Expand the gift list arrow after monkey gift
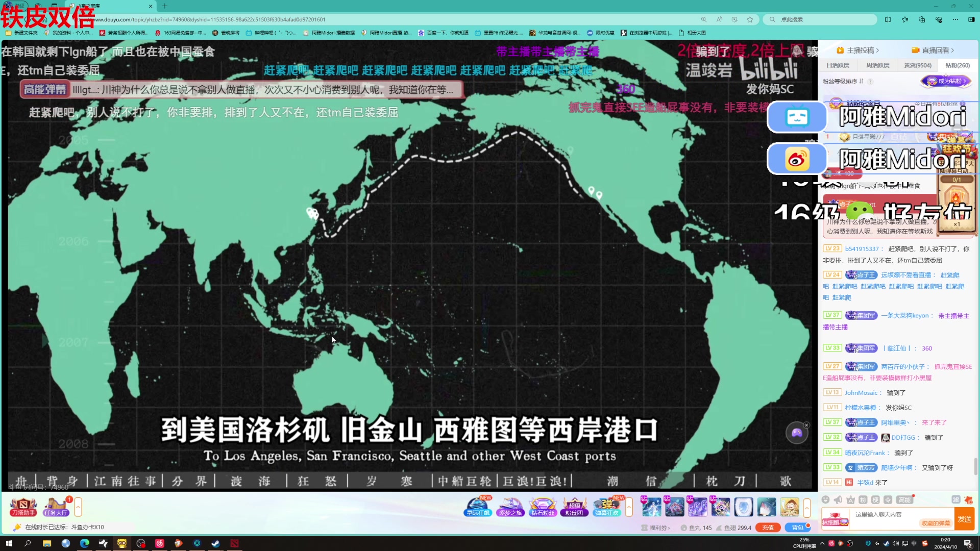Screen dimensions: 980x551 tap(807, 507)
